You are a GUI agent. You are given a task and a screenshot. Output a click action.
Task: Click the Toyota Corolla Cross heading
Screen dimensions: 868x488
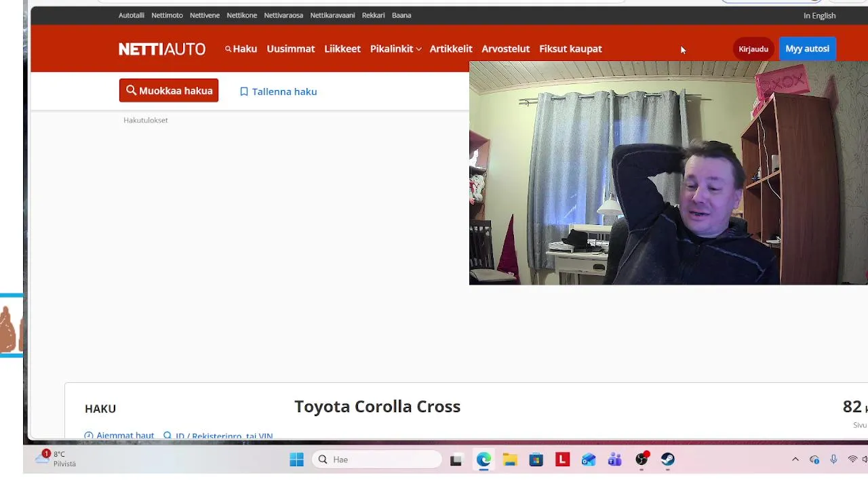[x=377, y=407]
